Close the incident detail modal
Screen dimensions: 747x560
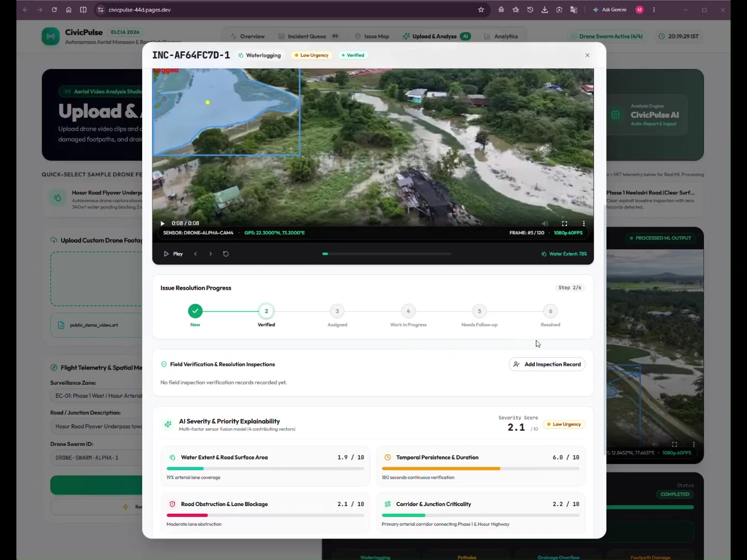point(587,55)
